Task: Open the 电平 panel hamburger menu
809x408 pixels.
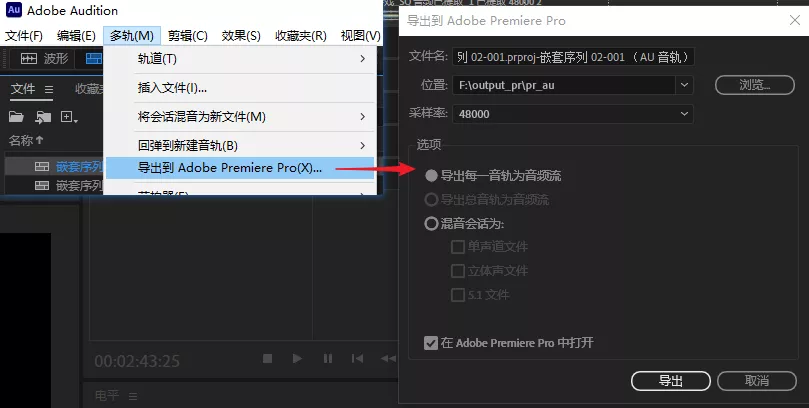Action: [133, 396]
